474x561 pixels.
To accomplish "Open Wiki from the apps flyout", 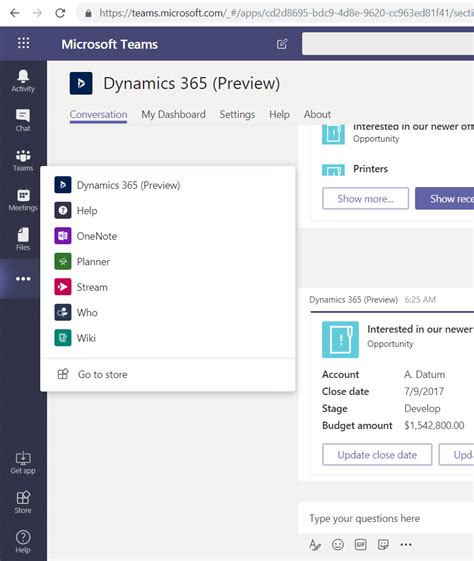I will click(168, 338).
